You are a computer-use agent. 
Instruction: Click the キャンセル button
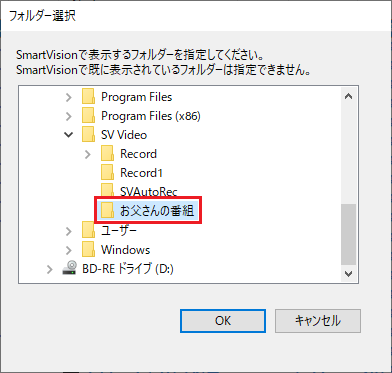318,321
